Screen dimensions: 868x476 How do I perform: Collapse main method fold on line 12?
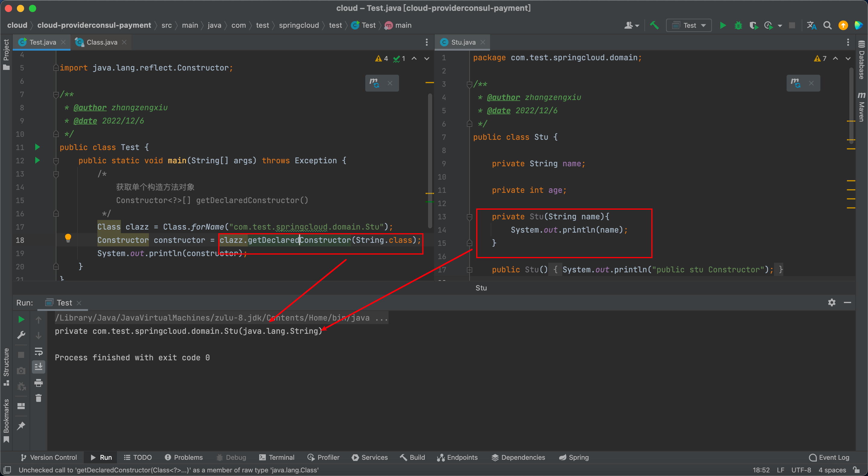[x=56, y=161]
